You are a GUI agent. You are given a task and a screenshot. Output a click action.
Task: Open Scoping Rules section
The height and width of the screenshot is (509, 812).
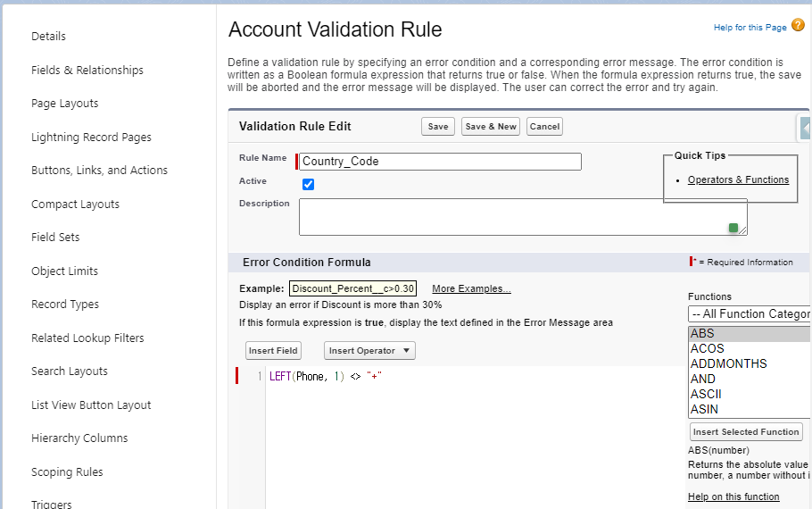(67, 471)
